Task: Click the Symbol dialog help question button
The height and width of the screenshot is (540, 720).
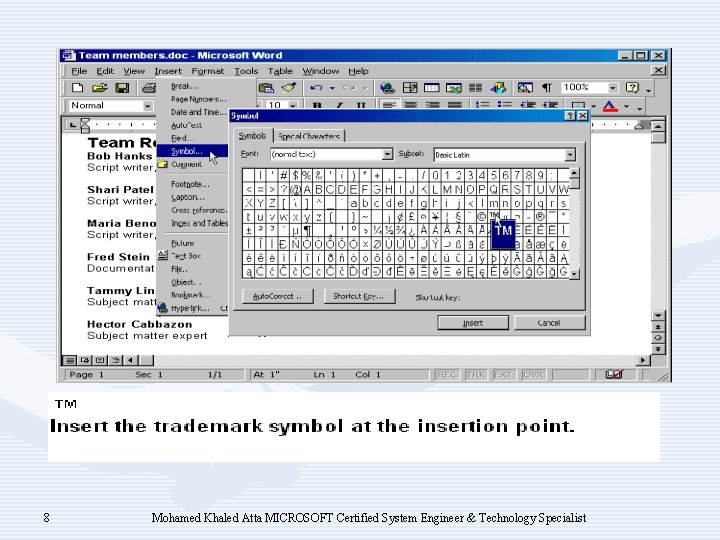Action: click(x=570, y=116)
